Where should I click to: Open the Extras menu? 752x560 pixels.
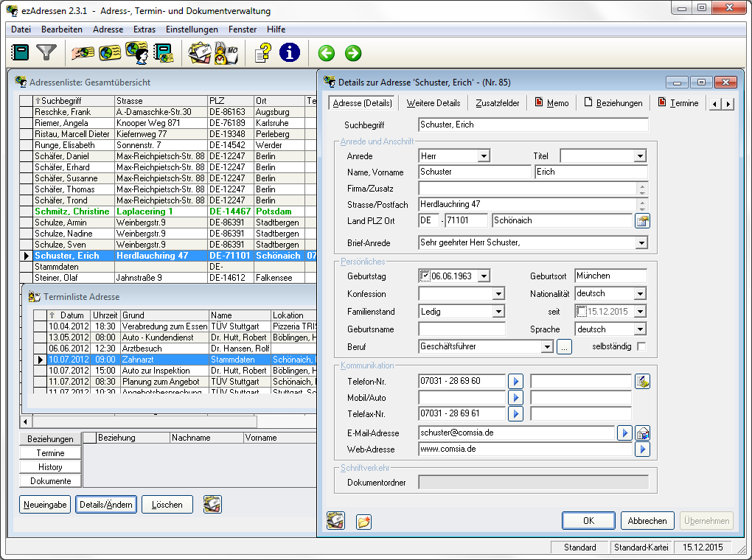tap(145, 29)
